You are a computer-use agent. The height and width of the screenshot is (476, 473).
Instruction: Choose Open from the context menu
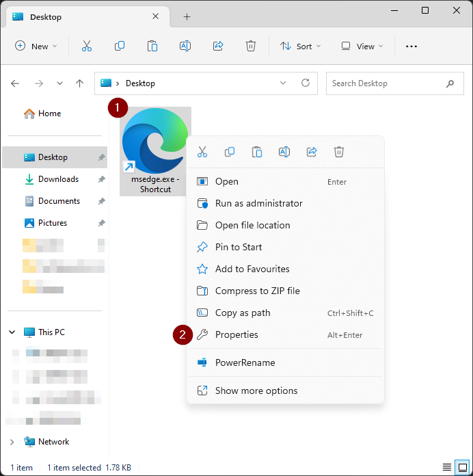click(285, 181)
